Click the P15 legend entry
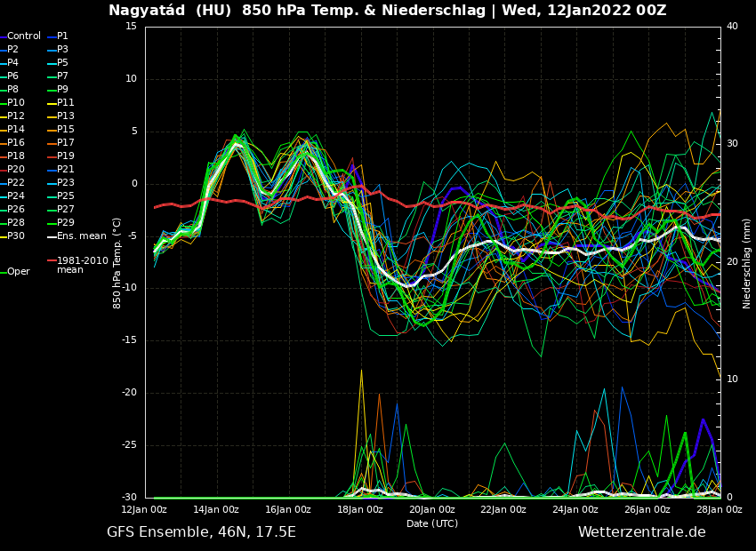This screenshot has width=756, height=551. coord(65,130)
